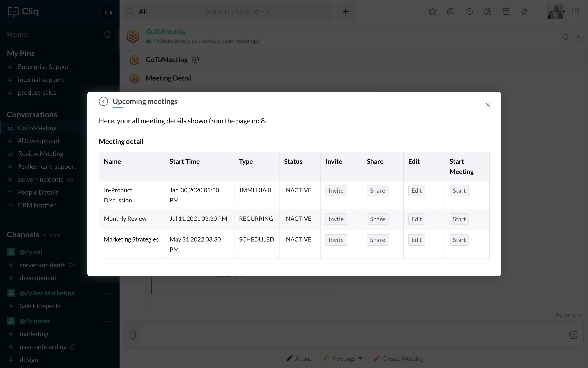This screenshot has width=588, height=368.
Task: Open Sale Prospects channel
Action: pyautogui.click(x=40, y=306)
